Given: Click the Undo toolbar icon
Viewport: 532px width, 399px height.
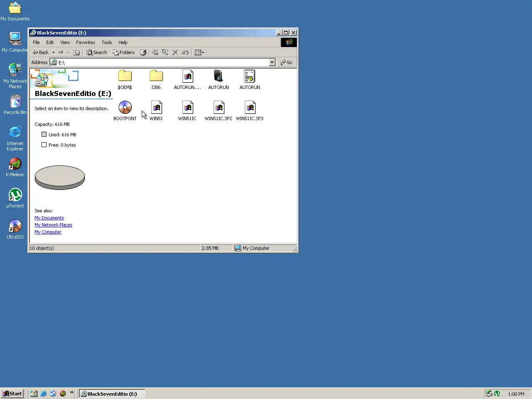Looking at the screenshot, I should click(185, 52).
